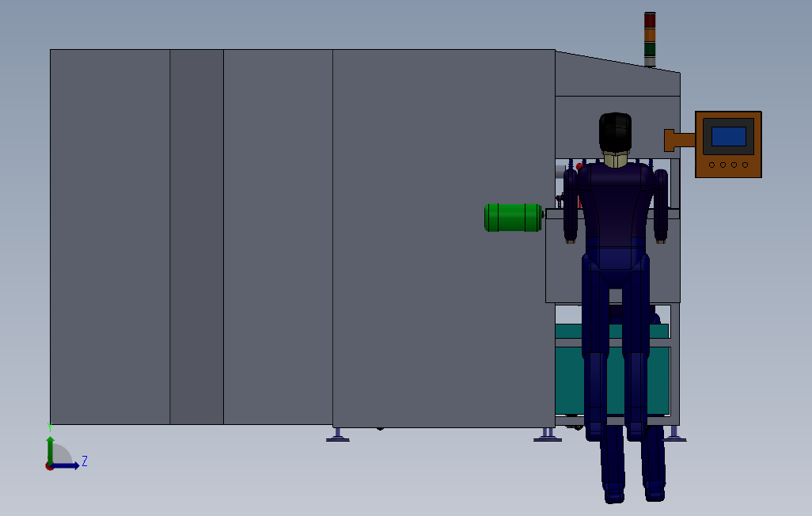812x516 pixels.
Task: Select the green cylinder part
Action: click(513, 218)
